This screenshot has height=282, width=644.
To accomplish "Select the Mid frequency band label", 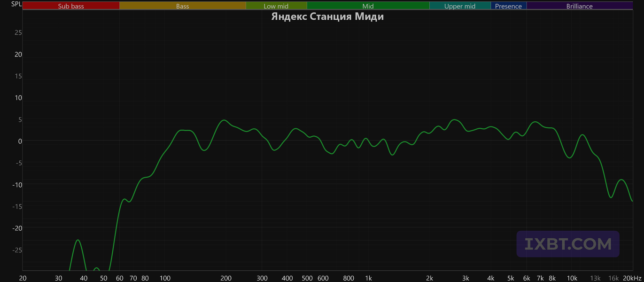I will (x=368, y=6).
